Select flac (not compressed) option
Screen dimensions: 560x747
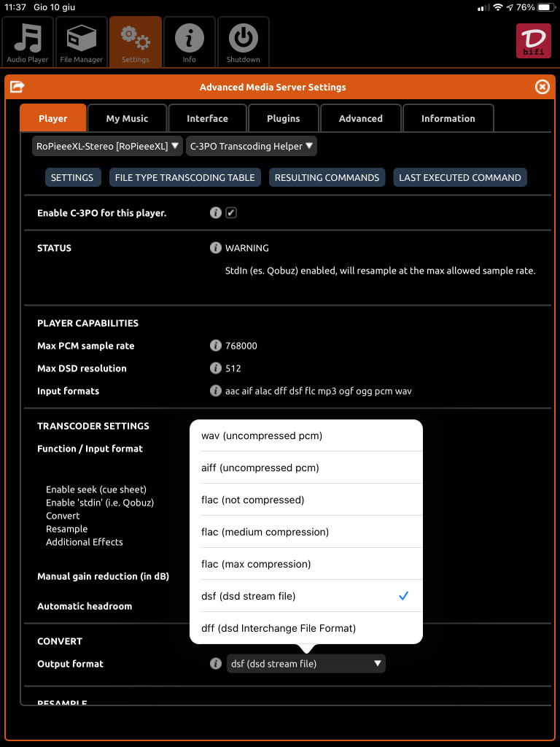point(306,500)
